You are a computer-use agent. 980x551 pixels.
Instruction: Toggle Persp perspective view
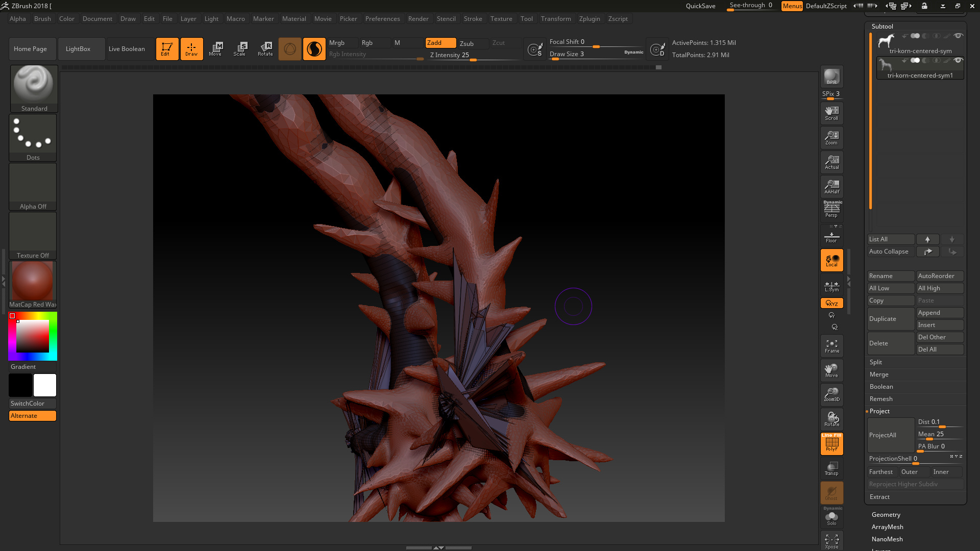point(831,210)
